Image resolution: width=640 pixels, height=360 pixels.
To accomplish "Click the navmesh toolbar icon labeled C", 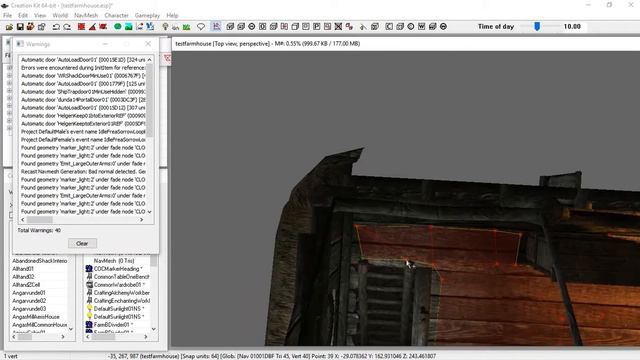I will [x=389, y=27].
